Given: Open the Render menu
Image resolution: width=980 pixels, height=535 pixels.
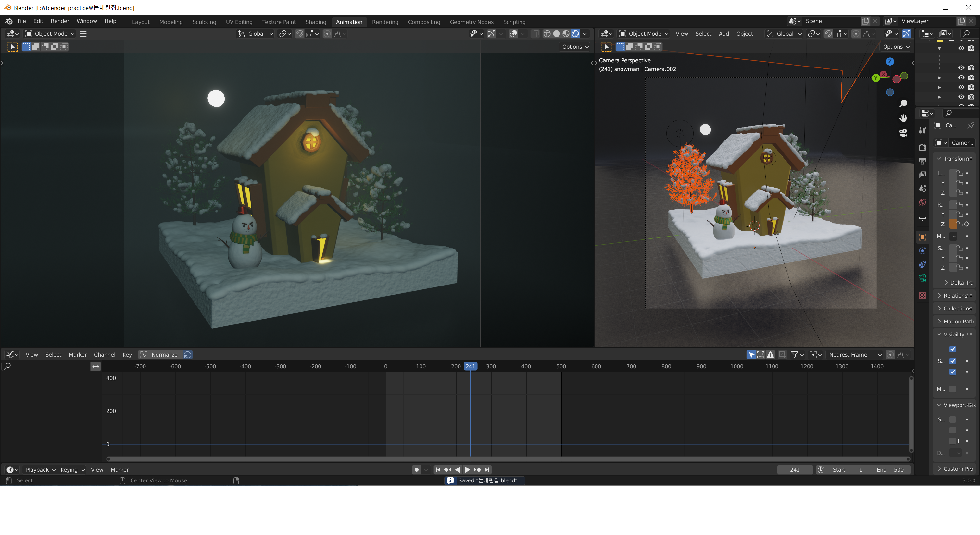Looking at the screenshot, I should click(60, 21).
